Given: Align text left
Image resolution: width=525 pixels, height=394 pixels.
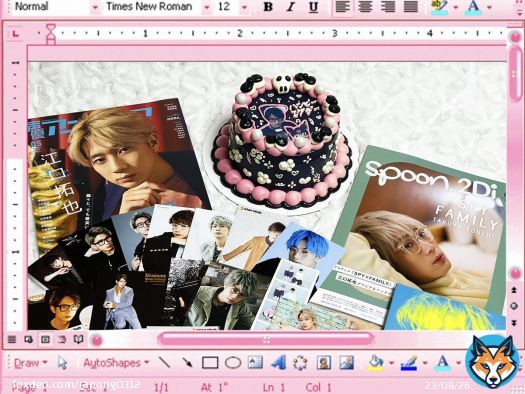Looking at the screenshot, I should pos(342,7).
